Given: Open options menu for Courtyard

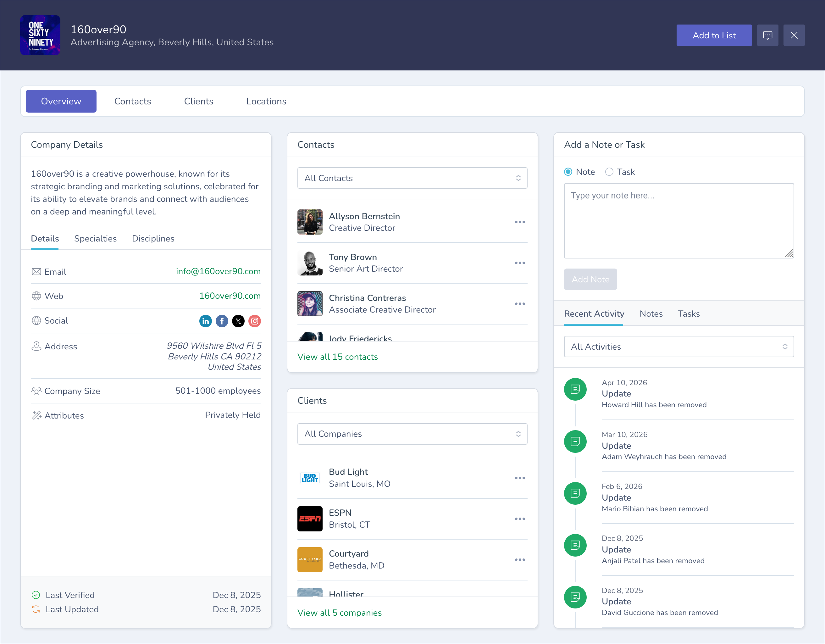Looking at the screenshot, I should coord(520,559).
